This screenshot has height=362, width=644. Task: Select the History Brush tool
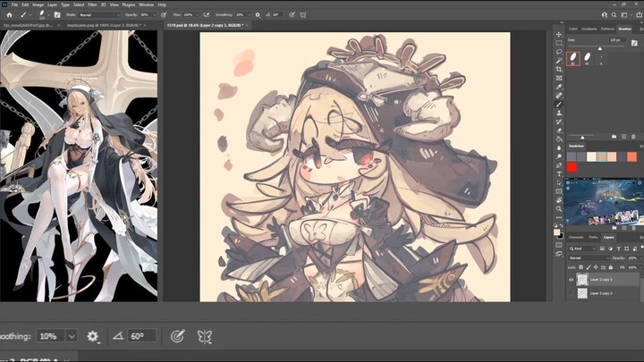(x=559, y=122)
